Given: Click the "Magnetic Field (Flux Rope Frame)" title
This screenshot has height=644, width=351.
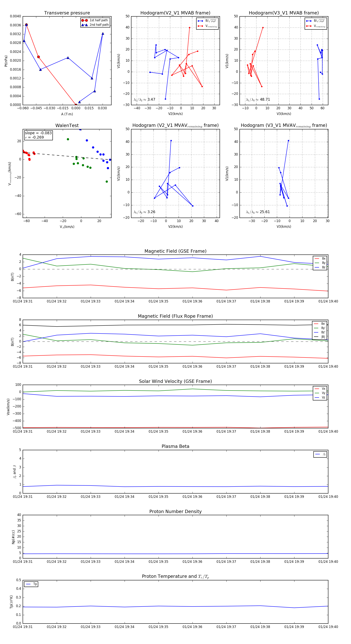Looking at the screenshot, I should (175, 316).
